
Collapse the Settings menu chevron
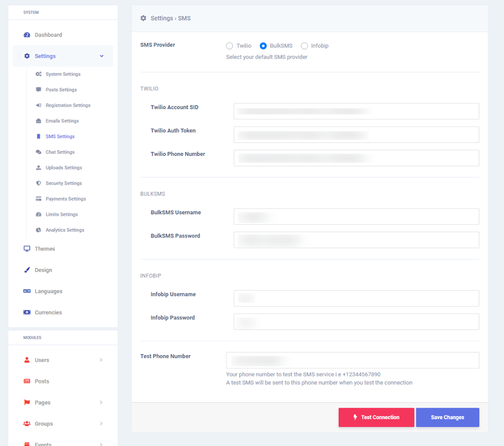pos(101,56)
